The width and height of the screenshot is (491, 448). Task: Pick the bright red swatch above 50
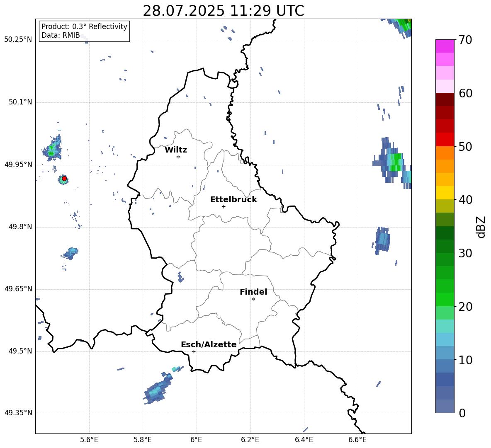[x=445, y=140]
